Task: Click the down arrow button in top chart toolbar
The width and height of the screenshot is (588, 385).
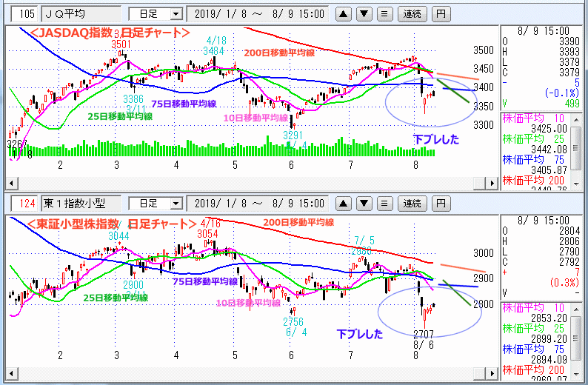Action: point(364,14)
